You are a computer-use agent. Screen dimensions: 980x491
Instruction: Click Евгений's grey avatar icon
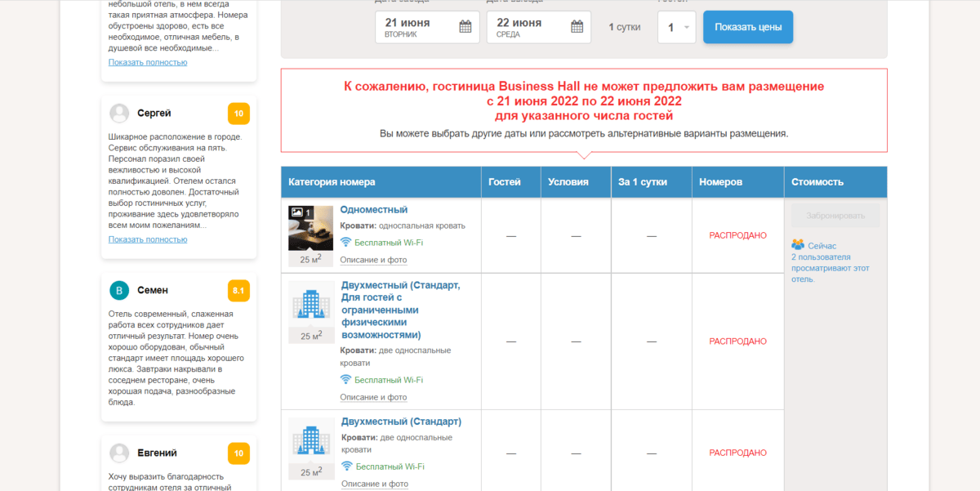point(119,453)
